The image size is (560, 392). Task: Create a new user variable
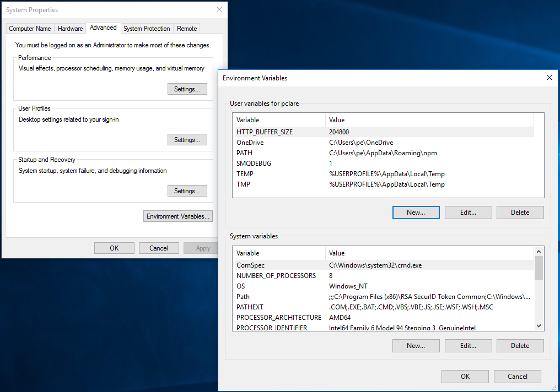[416, 212]
